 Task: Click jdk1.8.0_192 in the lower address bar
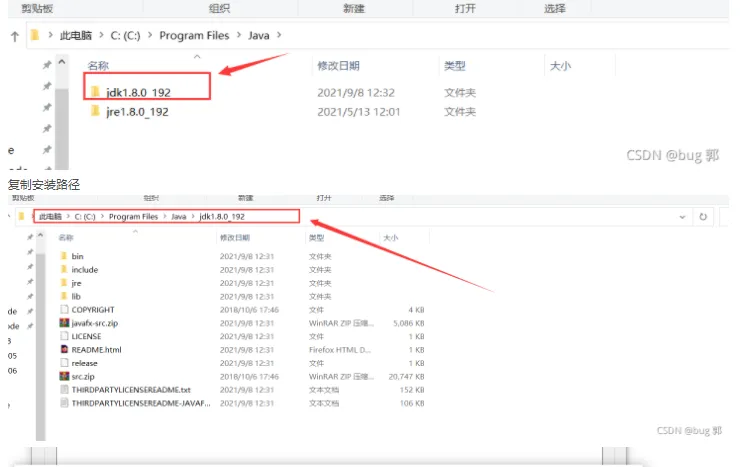point(222,217)
